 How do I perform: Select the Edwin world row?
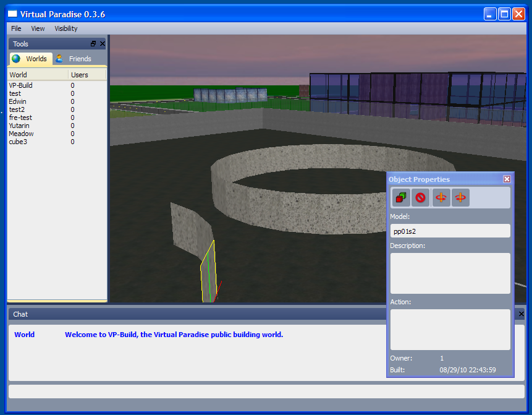click(57, 101)
